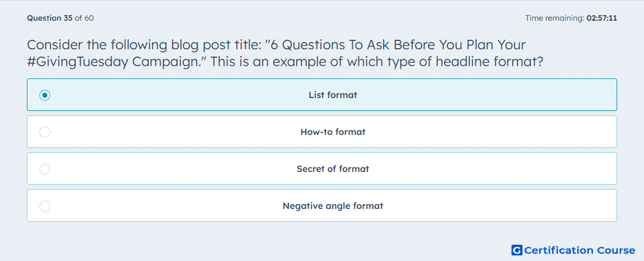This screenshot has height=261, width=644.
Task: Click the blue G logo icon
Action: 517,250
